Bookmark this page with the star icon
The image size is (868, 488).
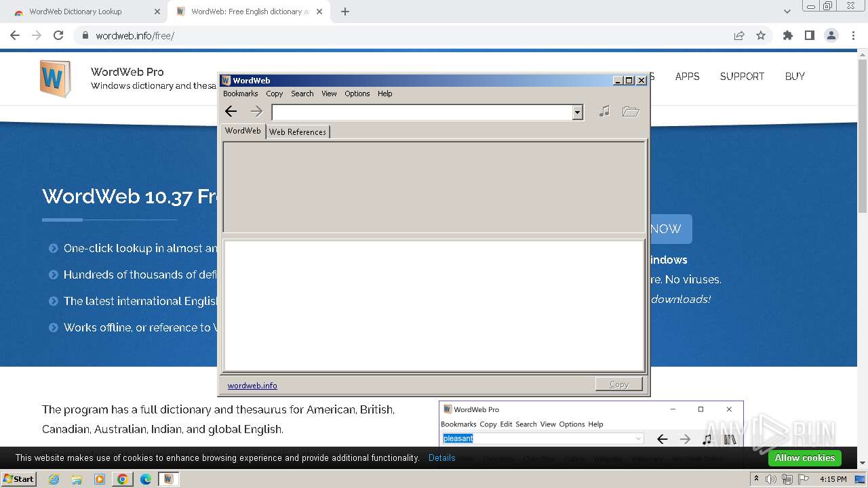761,35
